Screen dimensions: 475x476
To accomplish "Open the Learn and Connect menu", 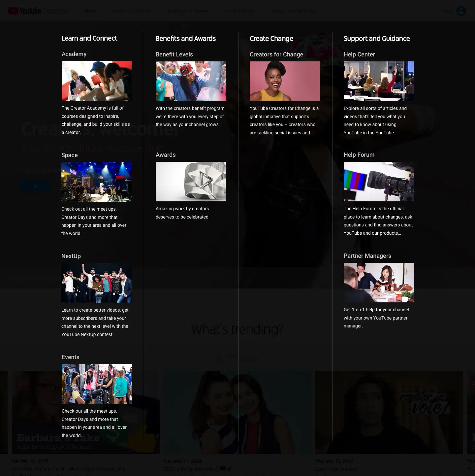I will (131, 11).
